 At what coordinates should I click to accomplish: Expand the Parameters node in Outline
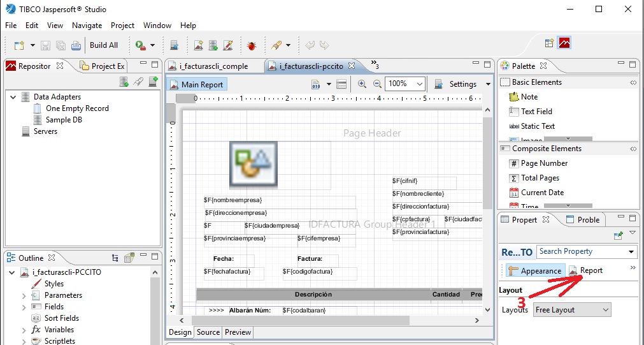pos(24,296)
